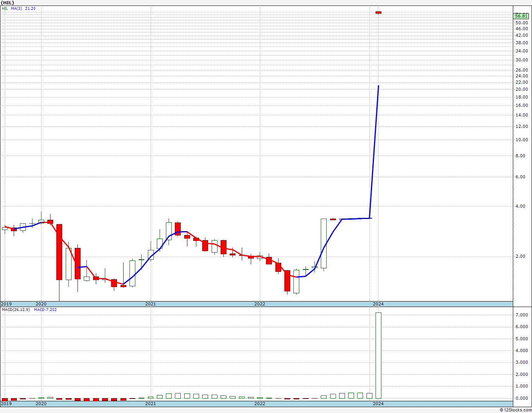
Task: Click the 16.00 price axis label
Action: point(521,106)
